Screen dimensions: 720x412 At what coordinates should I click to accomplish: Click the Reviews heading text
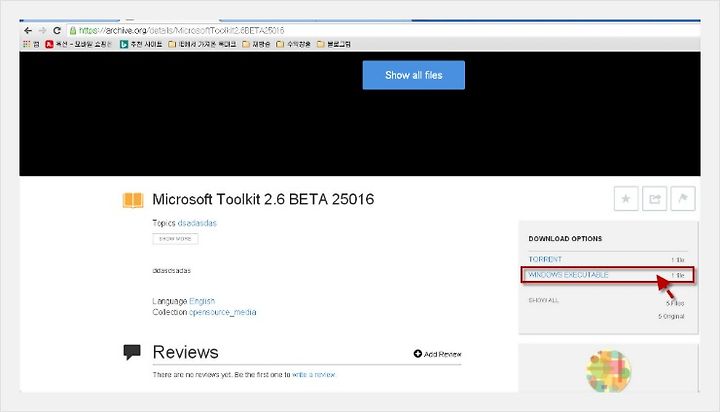tap(186, 352)
